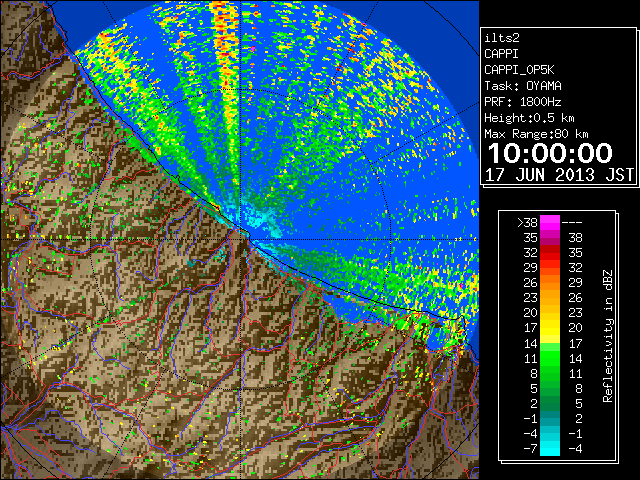Click the radar origin at crosshair center
This screenshot has height=480, width=640.
coord(240,239)
